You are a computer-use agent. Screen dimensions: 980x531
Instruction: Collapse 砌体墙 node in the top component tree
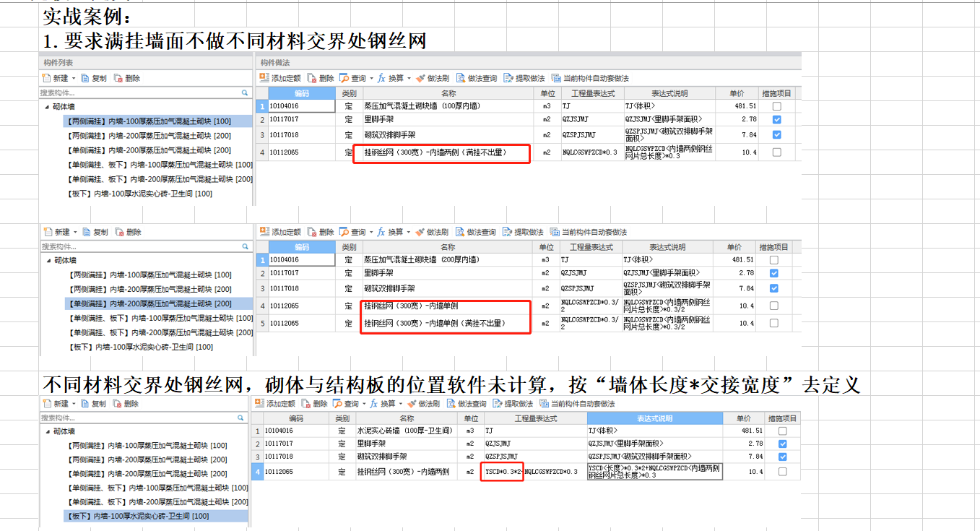(x=48, y=107)
